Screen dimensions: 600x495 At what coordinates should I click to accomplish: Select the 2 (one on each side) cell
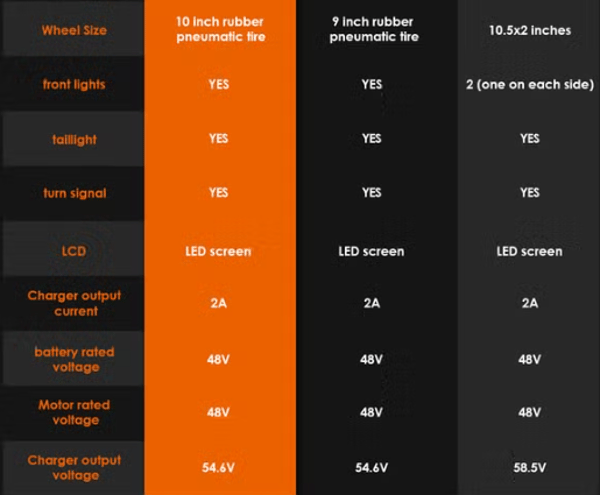coord(529,85)
